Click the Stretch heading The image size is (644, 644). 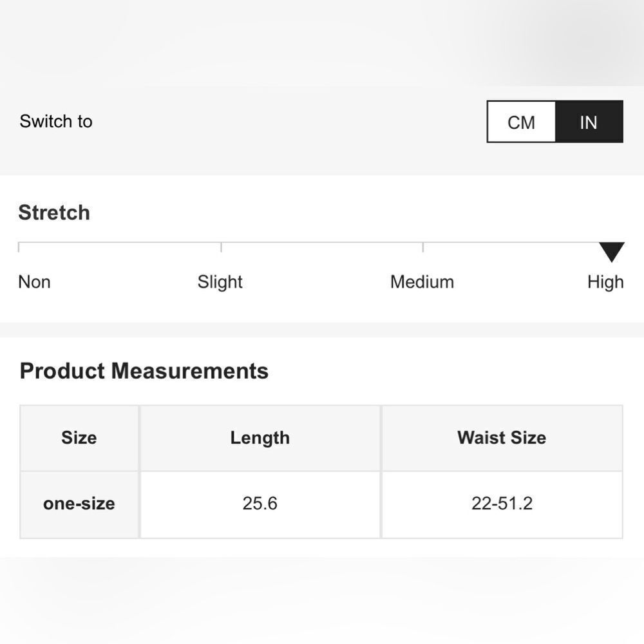coord(54,213)
